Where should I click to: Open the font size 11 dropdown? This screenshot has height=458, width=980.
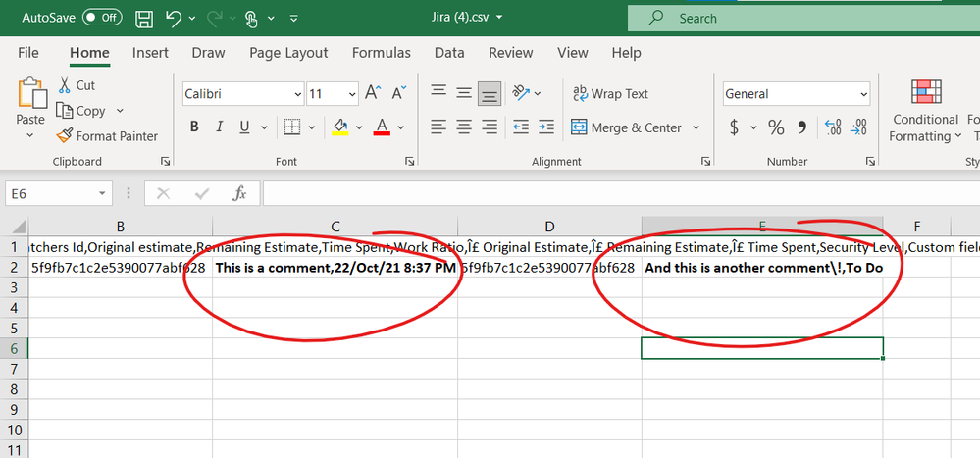click(x=351, y=94)
